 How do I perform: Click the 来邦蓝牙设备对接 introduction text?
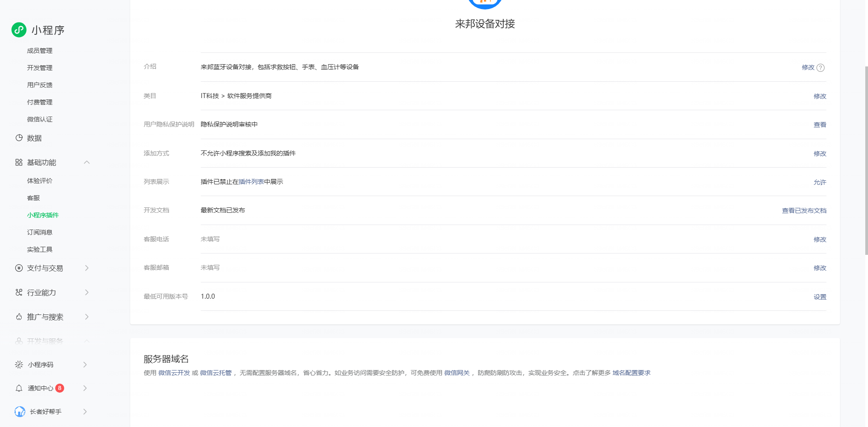click(x=280, y=67)
